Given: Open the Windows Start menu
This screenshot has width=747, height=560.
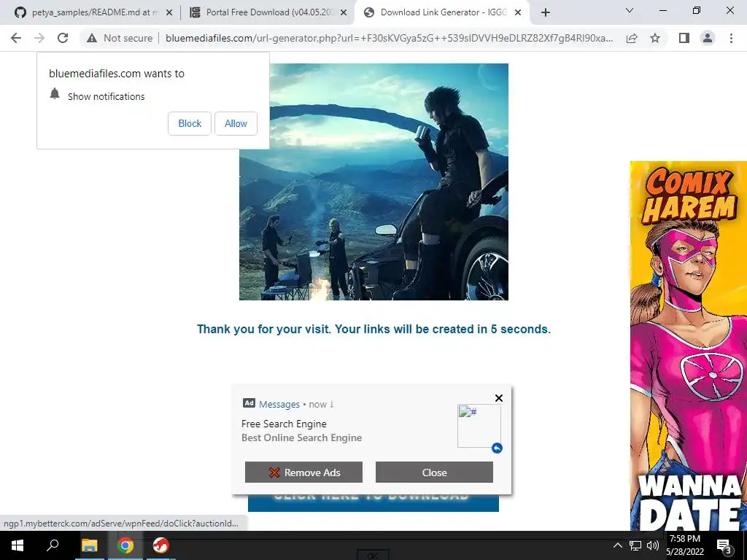Looking at the screenshot, I should click(x=18, y=545).
